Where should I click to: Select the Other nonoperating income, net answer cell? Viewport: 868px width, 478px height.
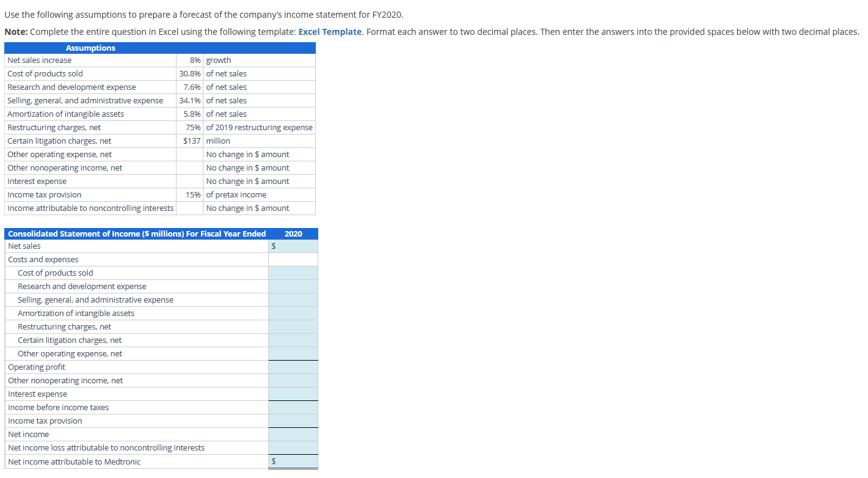[293, 380]
